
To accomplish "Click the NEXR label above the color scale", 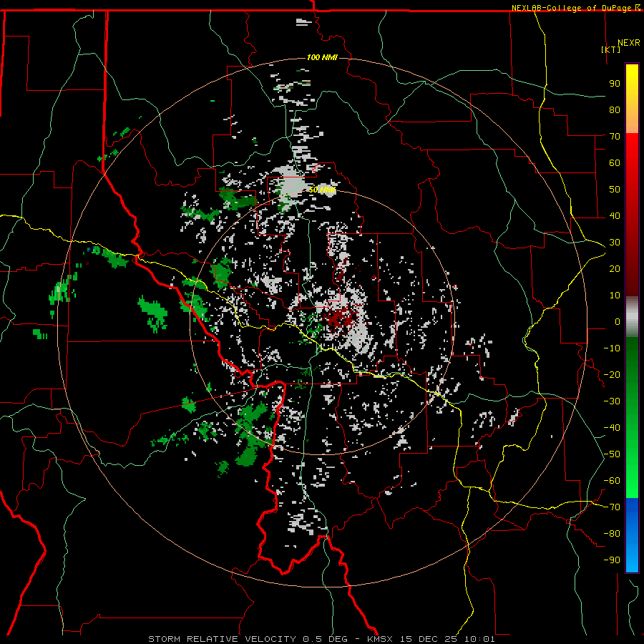I will tap(629, 43).
